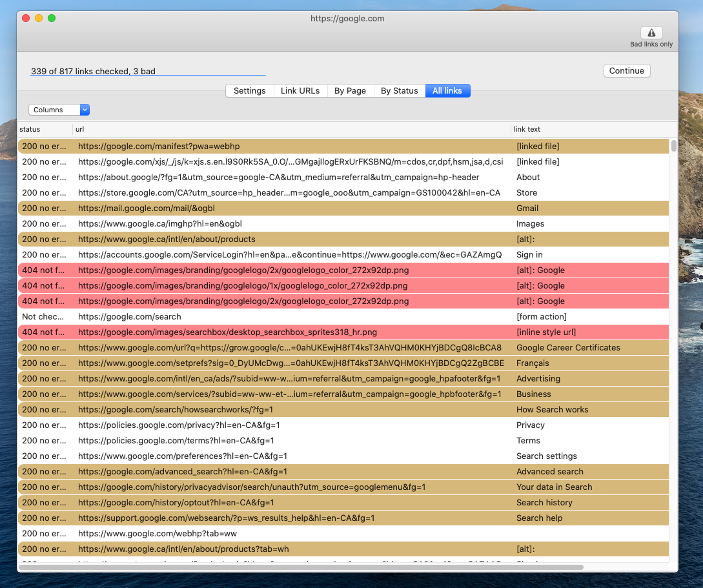Viewport: 703px width, 588px height.
Task: Click the "Search help" link text
Action: (540, 518)
